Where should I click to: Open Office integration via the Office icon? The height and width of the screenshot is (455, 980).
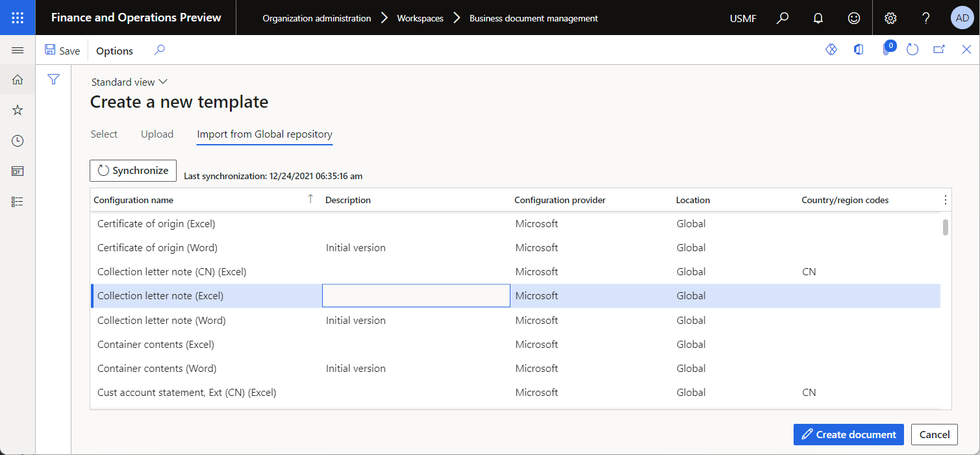click(859, 49)
